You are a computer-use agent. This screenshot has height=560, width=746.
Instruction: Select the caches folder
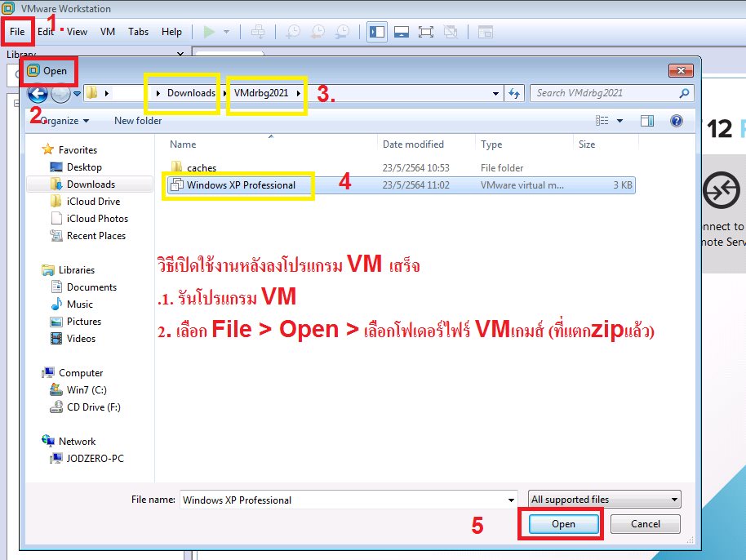click(202, 168)
